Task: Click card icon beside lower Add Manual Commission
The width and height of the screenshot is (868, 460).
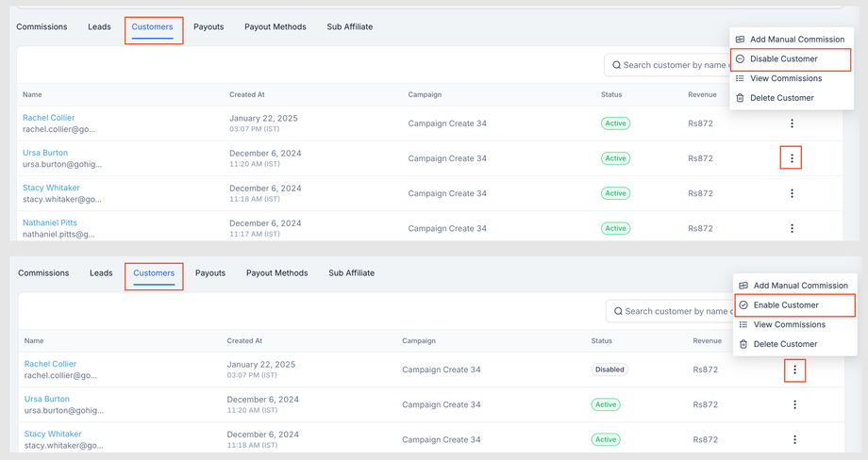Action: pyautogui.click(x=743, y=286)
